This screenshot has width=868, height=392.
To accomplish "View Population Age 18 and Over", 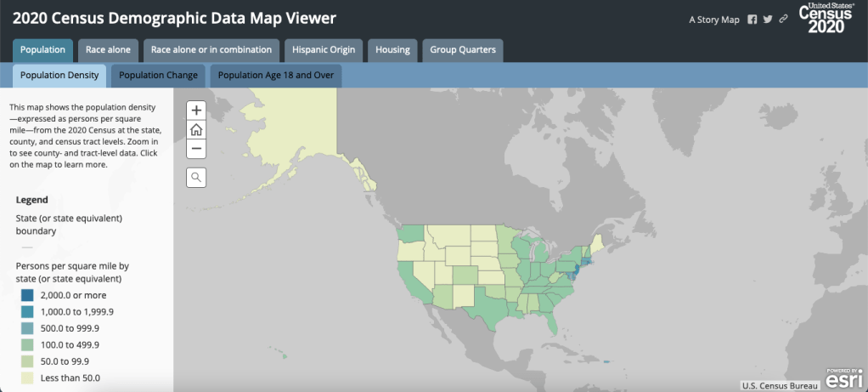I will click(276, 75).
